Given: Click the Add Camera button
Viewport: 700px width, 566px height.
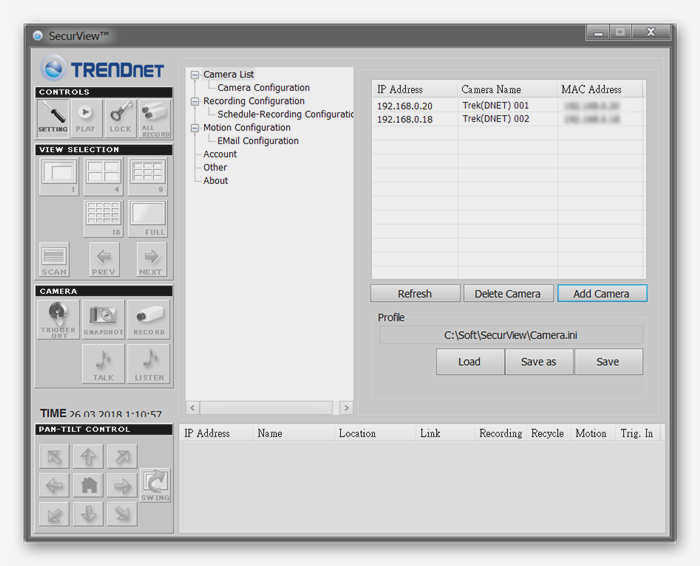Looking at the screenshot, I should 602,294.
